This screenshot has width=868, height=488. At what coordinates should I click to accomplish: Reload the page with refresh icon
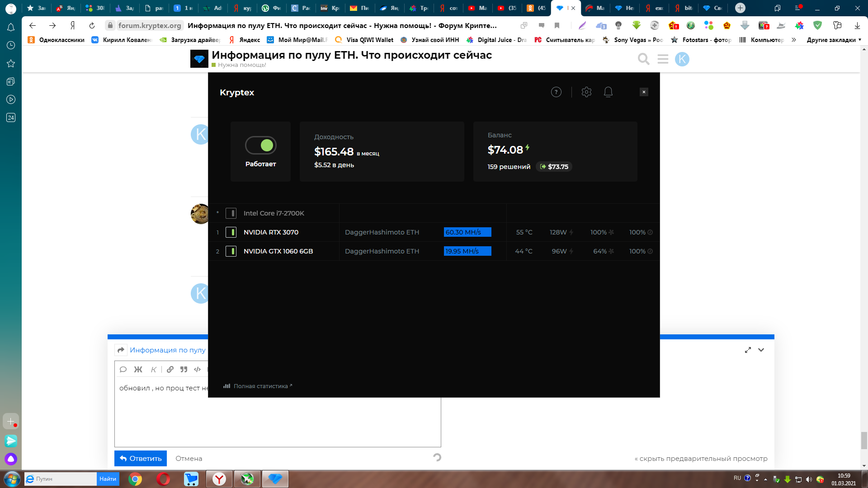[92, 26]
